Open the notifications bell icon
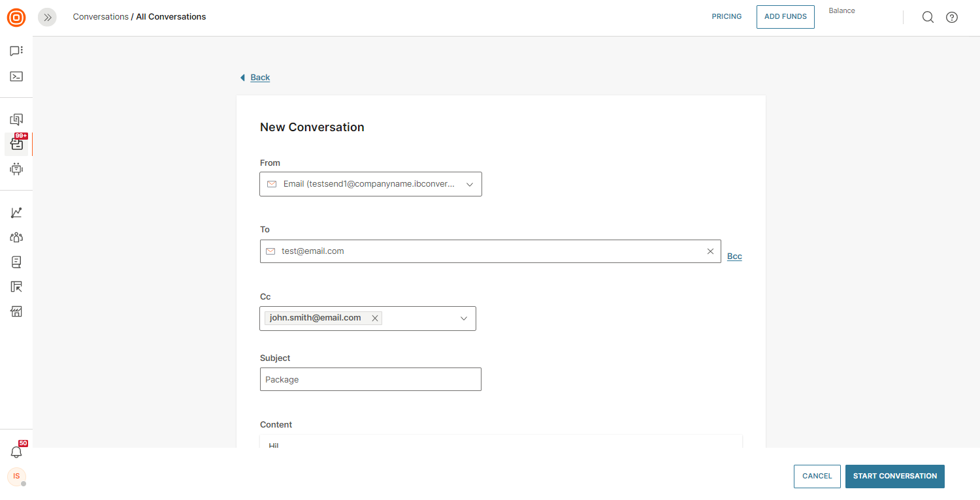The image size is (980, 500). click(x=16, y=452)
